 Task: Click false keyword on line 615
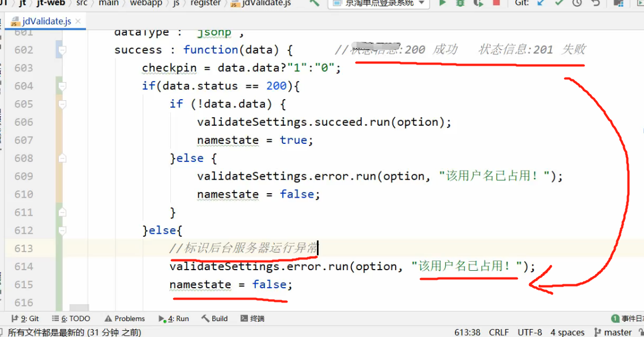(x=269, y=284)
